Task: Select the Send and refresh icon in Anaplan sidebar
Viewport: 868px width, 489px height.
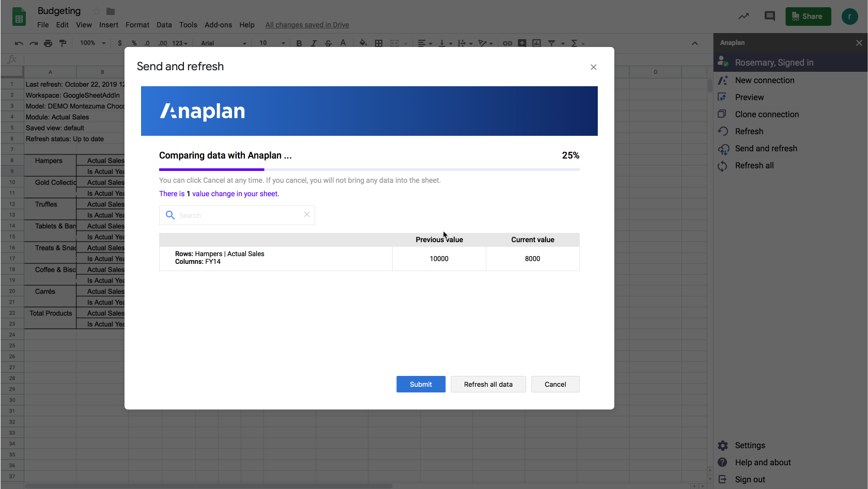Action: point(723,148)
